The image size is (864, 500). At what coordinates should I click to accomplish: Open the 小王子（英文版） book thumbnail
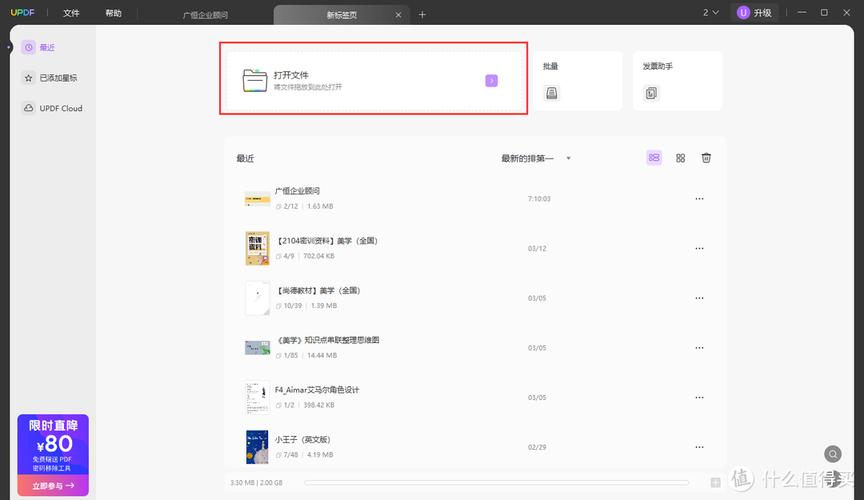pos(257,447)
